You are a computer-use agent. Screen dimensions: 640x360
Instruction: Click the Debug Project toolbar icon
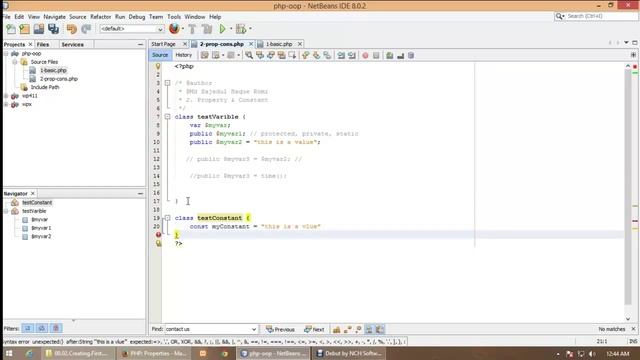pos(241,29)
